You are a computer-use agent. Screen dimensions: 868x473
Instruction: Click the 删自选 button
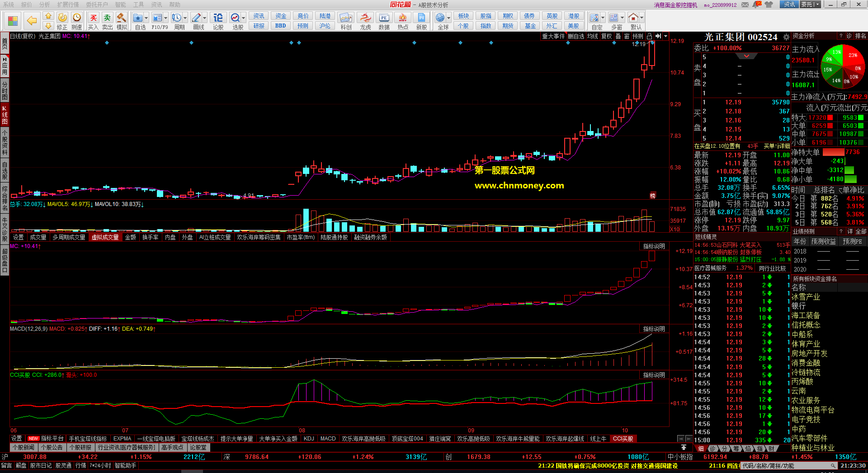(576, 36)
